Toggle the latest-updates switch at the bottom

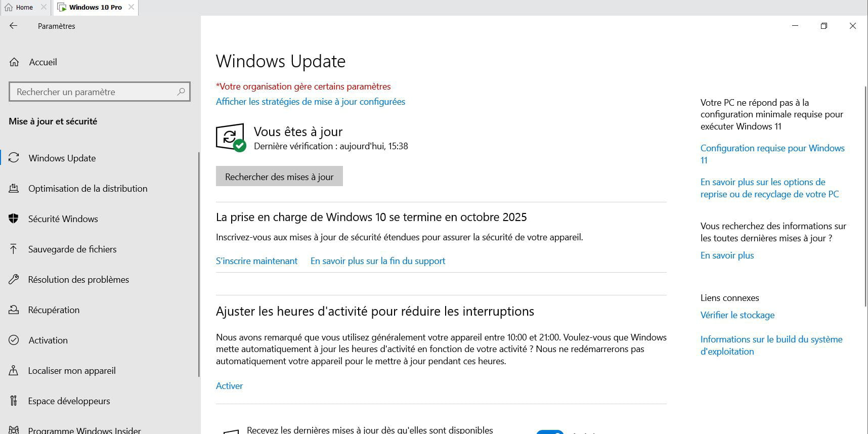click(x=550, y=431)
